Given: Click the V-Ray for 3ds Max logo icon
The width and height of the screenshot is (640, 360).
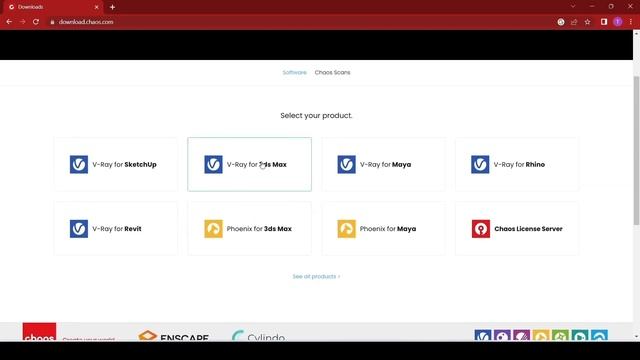Looking at the screenshot, I should click(213, 164).
